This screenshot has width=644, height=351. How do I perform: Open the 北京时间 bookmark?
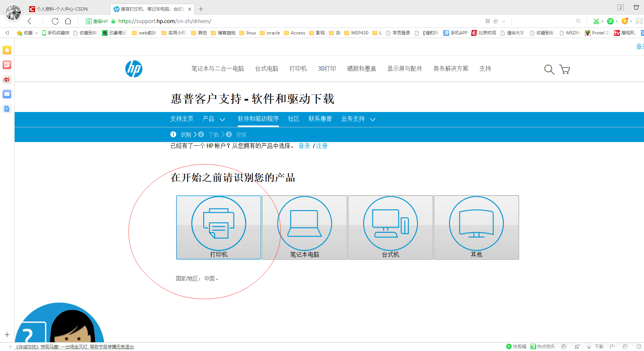point(484,33)
